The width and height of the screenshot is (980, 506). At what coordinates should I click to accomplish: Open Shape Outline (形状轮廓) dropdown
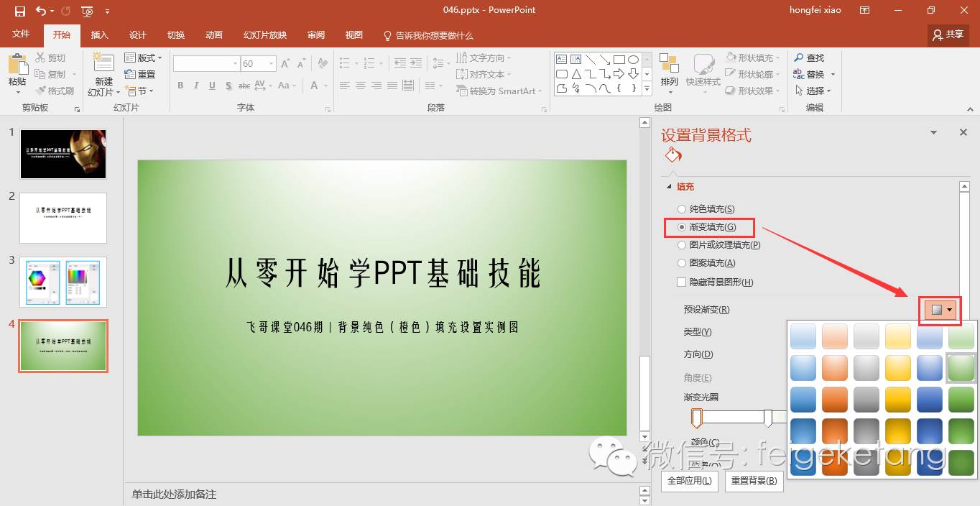752,74
